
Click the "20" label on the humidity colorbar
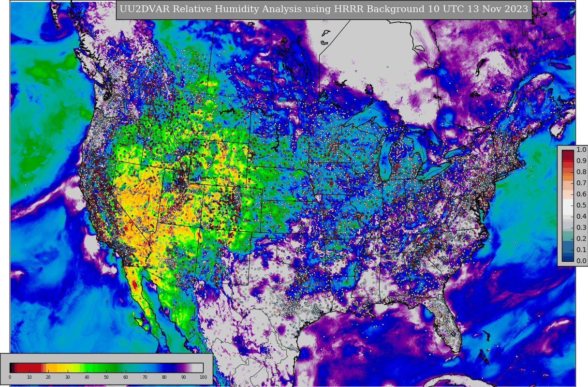click(x=48, y=377)
